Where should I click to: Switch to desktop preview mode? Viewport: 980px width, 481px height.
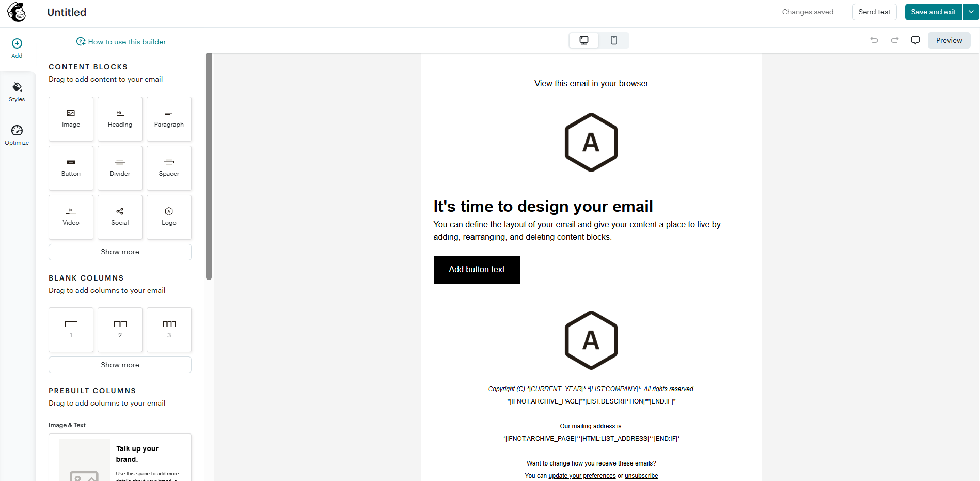(x=583, y=40)
